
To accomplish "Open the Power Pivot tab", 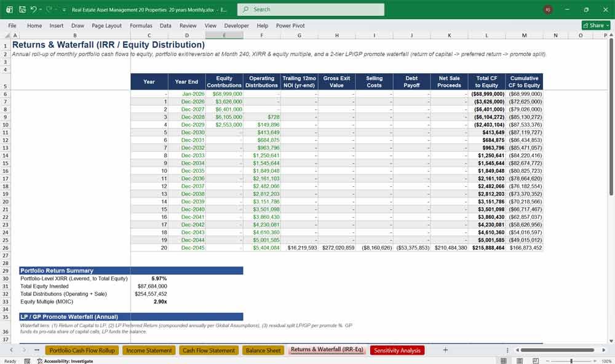I will (x=290, y=25).
